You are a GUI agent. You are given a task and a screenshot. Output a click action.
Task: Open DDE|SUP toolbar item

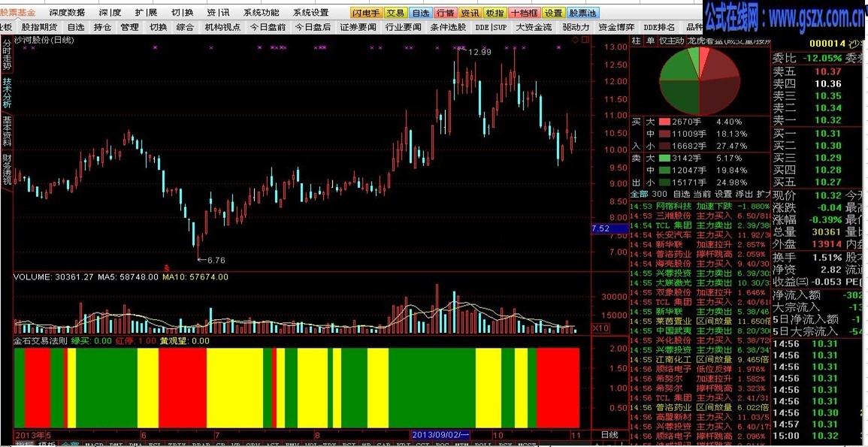(x=491, y=26)
